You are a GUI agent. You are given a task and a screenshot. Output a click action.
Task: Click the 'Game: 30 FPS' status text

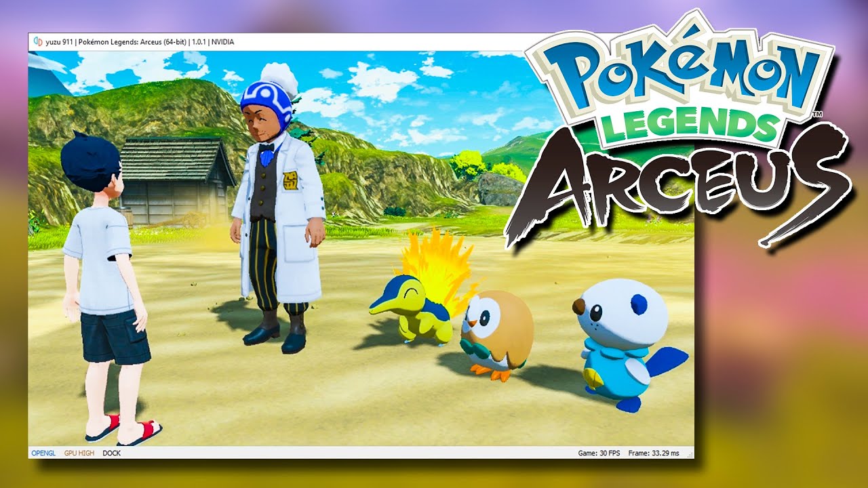(x=598, y=453)
